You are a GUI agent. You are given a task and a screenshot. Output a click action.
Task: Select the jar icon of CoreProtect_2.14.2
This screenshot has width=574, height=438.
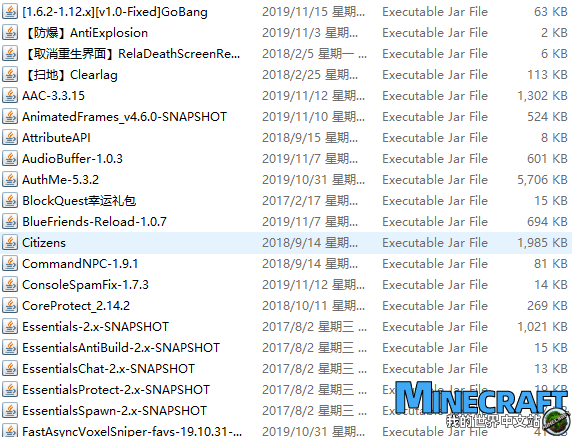pos(10,305)
